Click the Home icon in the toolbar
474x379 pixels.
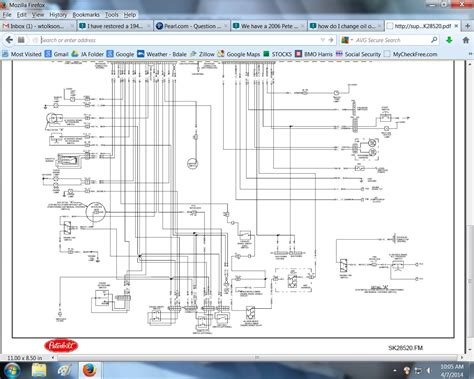coord(466,40)
